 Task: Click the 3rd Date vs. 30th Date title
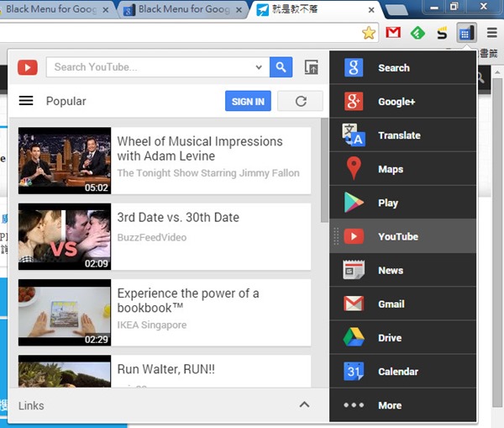click(x=178, y=217)
